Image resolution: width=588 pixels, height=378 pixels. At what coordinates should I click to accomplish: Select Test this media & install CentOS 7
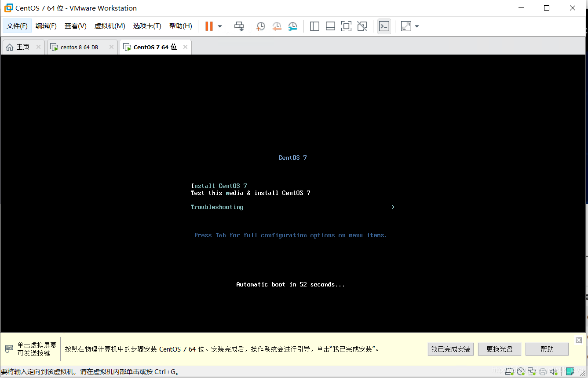pyautogui.click(x=251, y=193)
